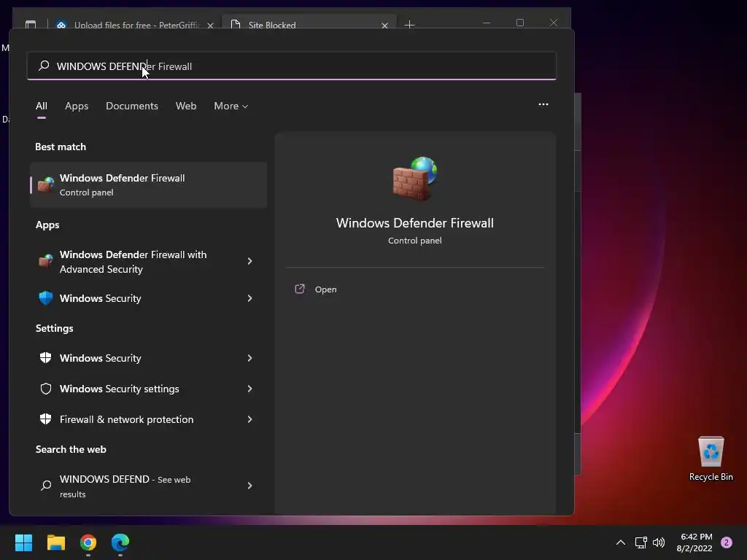Screen dimensions: 747x560
Task: Close the Site Blocked browser tab
Action: coord(384,26)
